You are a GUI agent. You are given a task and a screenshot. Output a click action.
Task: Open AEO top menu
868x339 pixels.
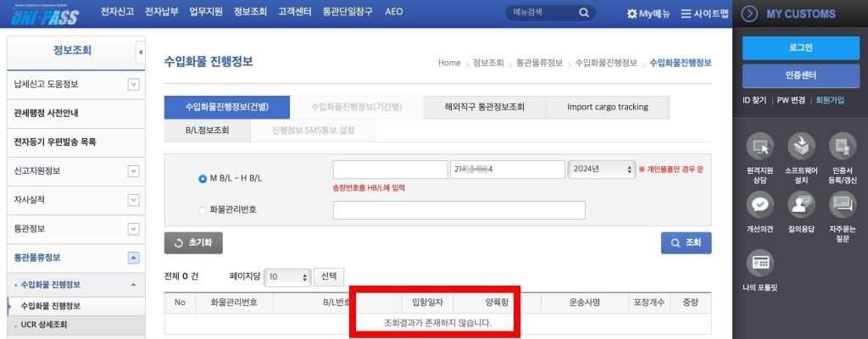tap(393, 12)
